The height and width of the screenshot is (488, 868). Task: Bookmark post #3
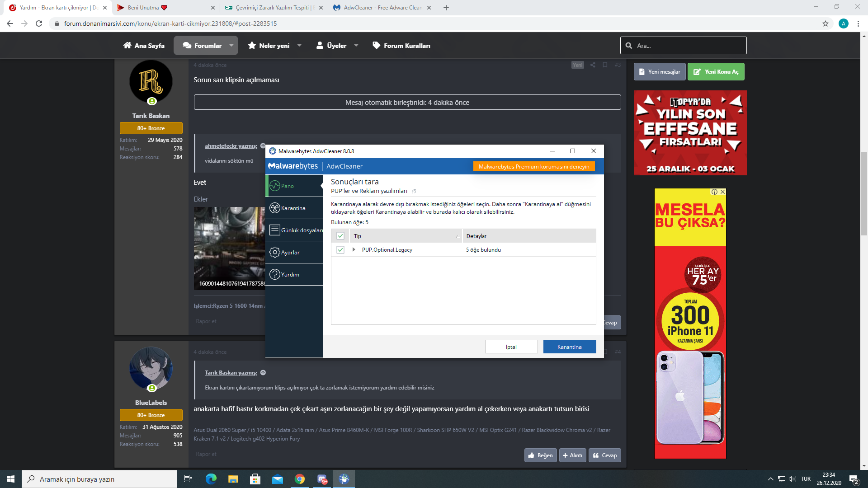605,65
